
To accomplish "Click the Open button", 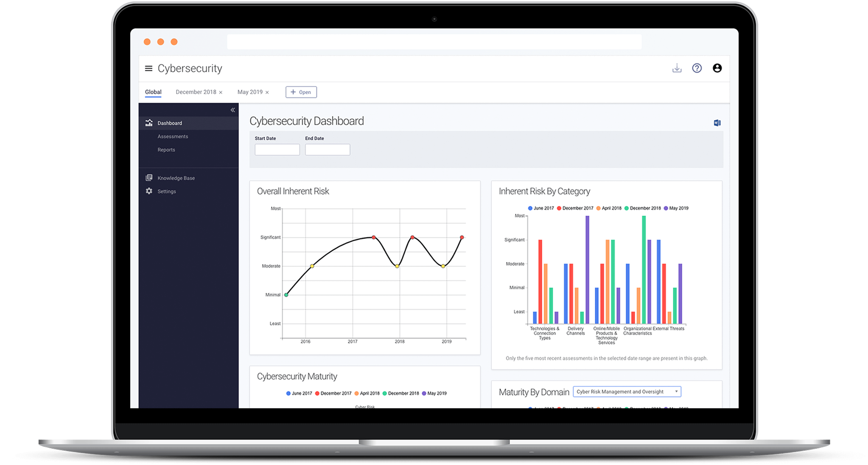I will click(x=301, y=92).
